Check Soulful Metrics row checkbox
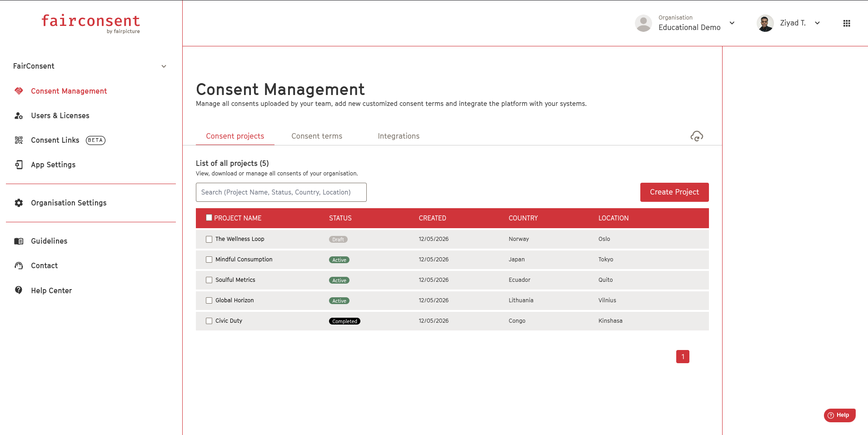The height and width of the screenshot is (435, 868). coord(209,280)
